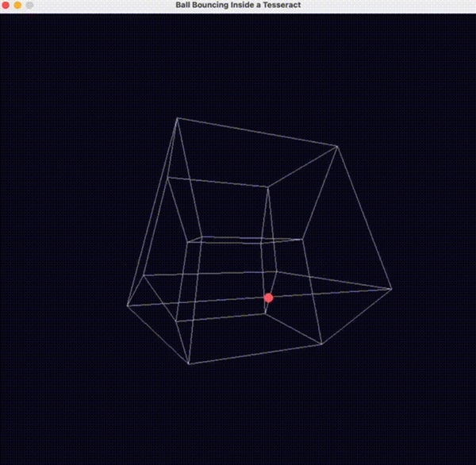Close the tesseract window with red button
Screen dimensions: 476x465
coord(6,6)
